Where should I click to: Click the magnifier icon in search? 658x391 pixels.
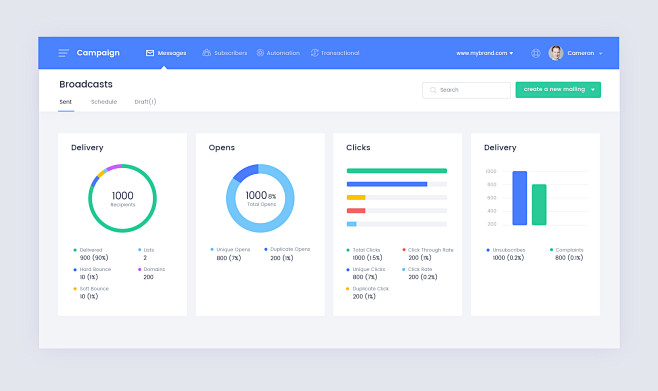tap(433, 90)
